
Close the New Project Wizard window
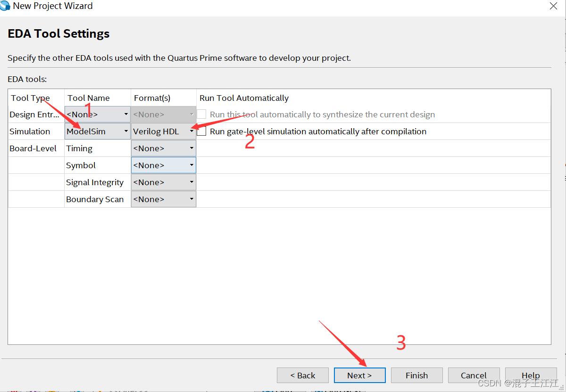click(554, 6)
